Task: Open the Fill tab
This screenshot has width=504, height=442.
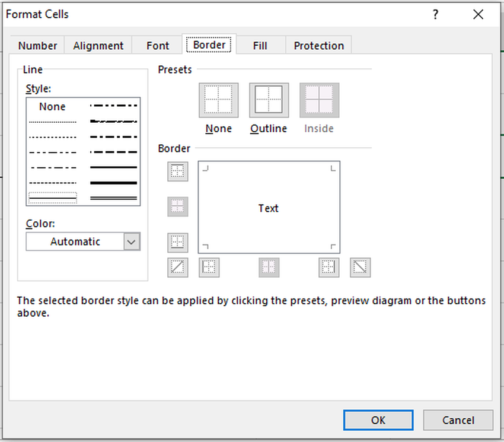Action: [x=260, y=46]
